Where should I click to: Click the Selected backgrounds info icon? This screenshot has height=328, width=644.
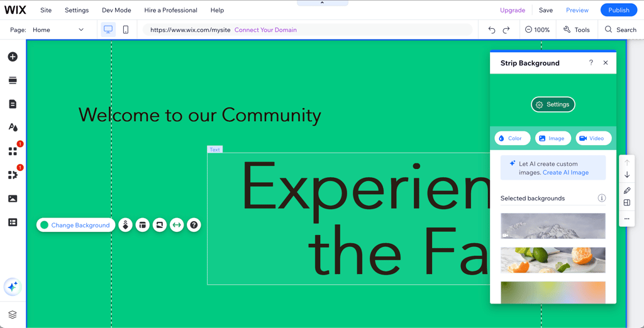pyautogui.click(x=602, y=199)
